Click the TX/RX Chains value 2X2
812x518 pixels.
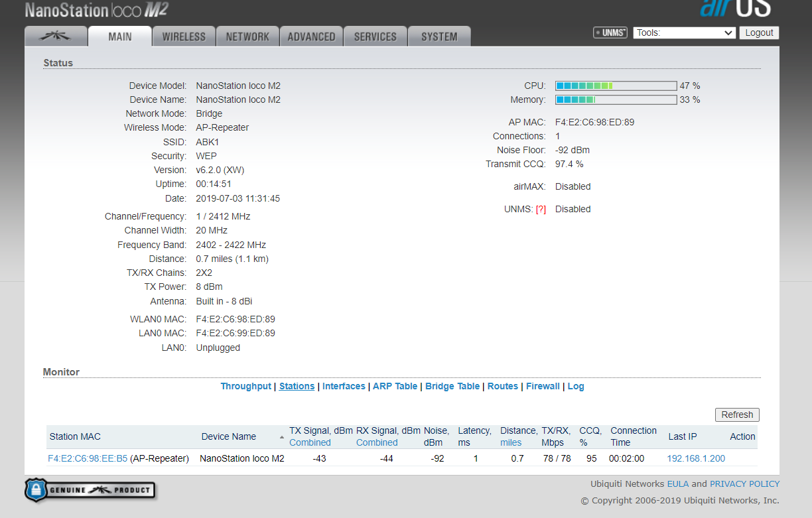[204, 273]
